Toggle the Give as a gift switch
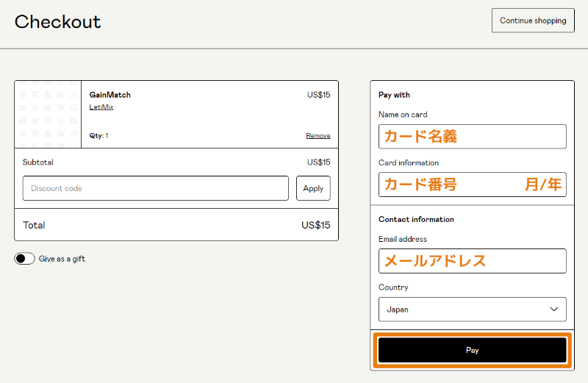The image size is (588, 383). (24, 259)
